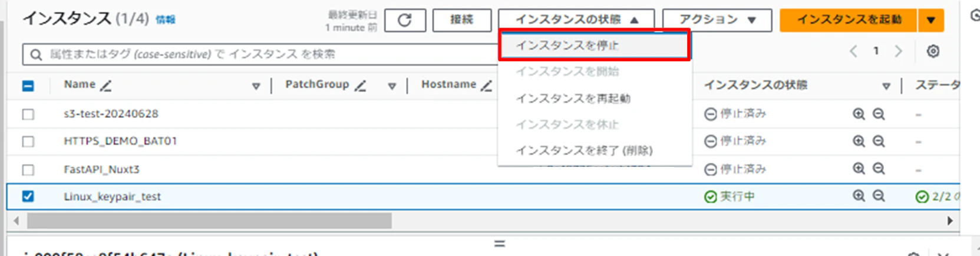The height and width of the screenshot is (256, 980).
Task: Zoom out icon for HTTPS_DEMO_BAT01 row
Action: tap(879, 140)
